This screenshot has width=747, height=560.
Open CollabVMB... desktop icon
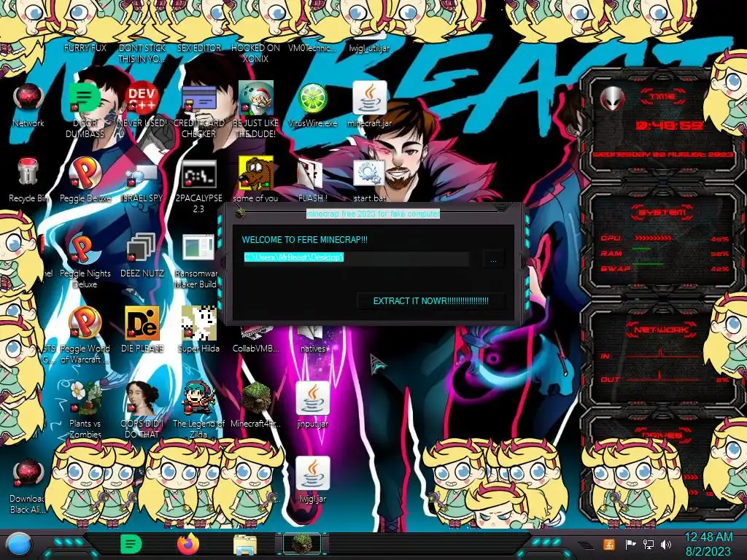255,341
